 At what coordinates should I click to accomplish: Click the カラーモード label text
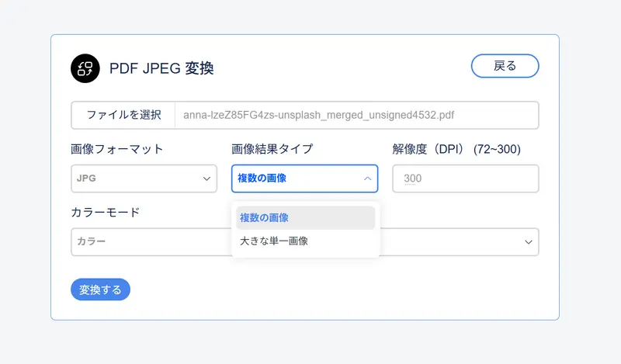point(106,213)
